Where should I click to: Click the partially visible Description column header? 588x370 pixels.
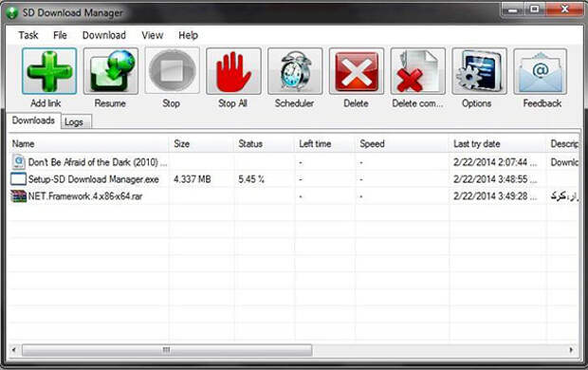pos(563,143)
